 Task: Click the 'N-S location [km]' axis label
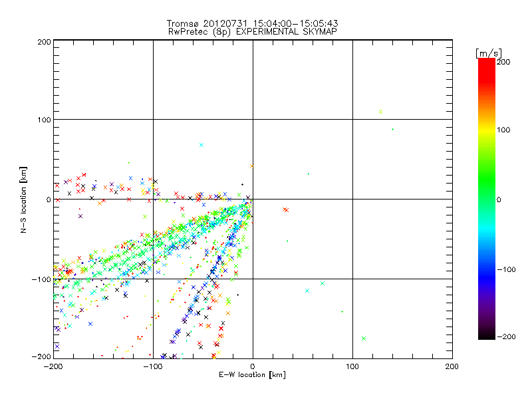23,199
